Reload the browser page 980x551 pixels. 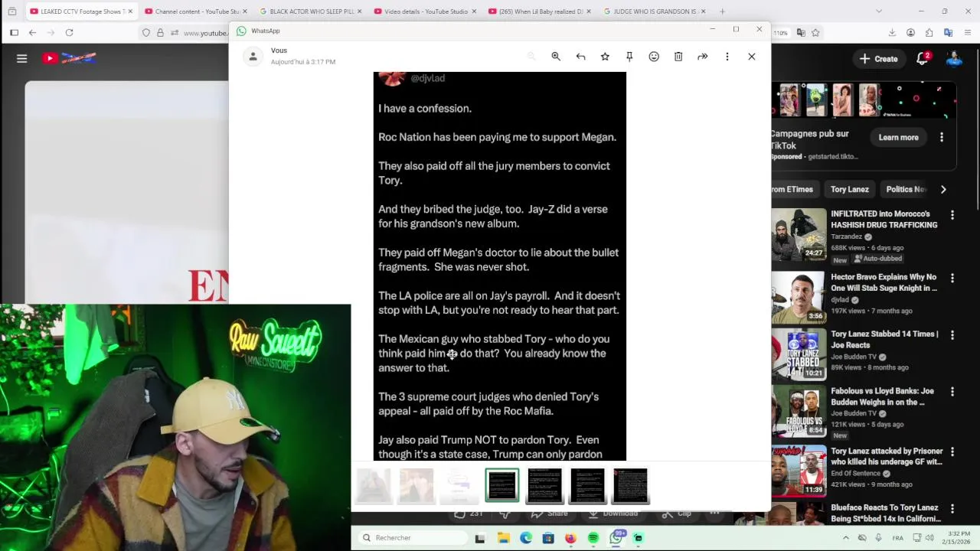pos(69,32)
